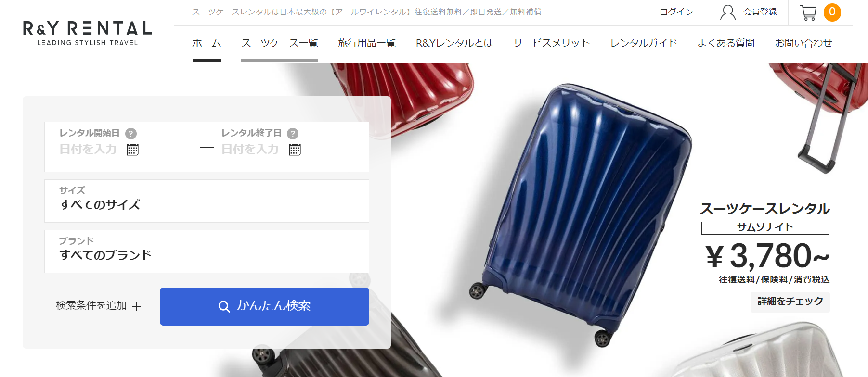Show help for レンタル開始日 question mark
868x377 pixels.
pos(131,134)
